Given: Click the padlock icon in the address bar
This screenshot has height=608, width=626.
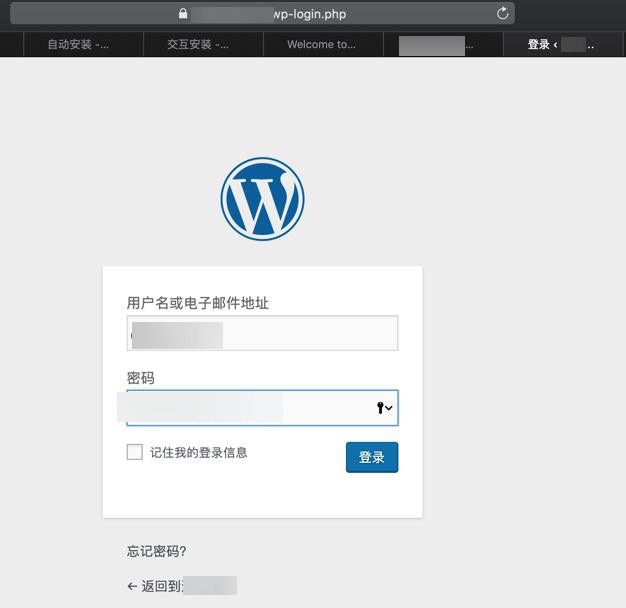Looking at the screenshot, I should pyautogui.click(x=183, y=14).
